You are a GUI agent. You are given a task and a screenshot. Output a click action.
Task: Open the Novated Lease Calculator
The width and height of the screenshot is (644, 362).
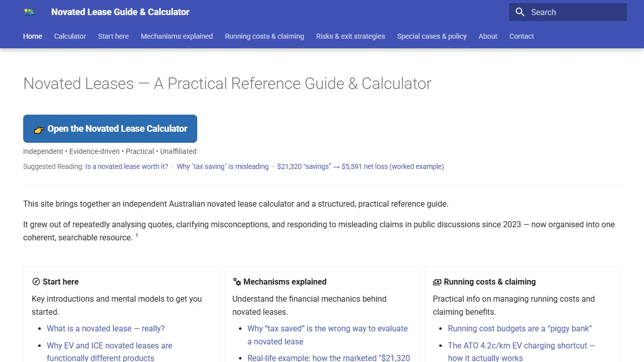[110, 129]
